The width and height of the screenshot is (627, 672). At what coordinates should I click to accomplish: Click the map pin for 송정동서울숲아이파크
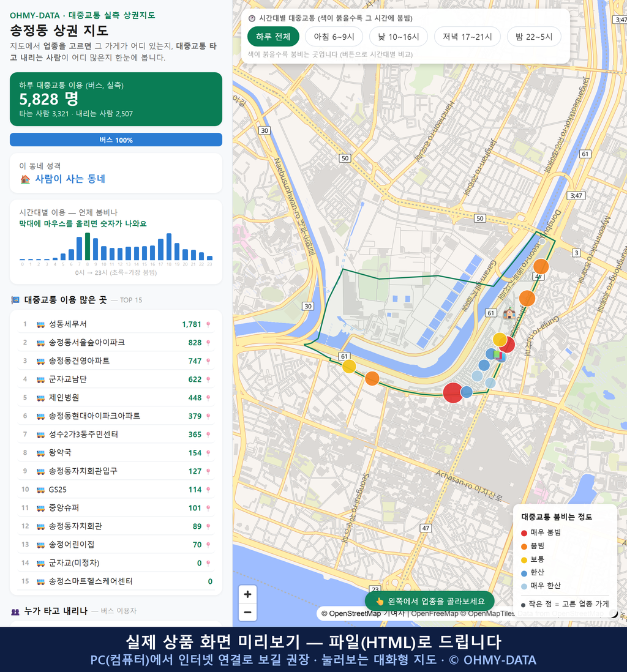click(208, 343)
